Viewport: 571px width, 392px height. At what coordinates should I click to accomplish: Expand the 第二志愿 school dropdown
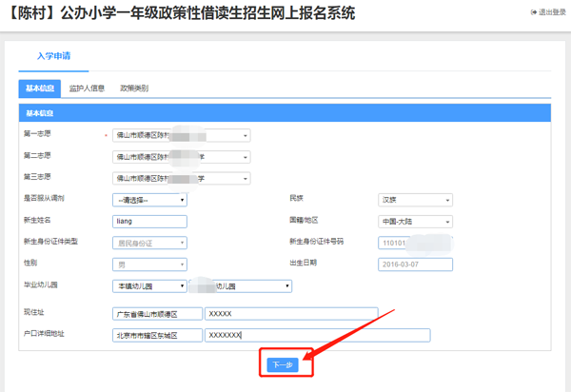tap(181, 157)
